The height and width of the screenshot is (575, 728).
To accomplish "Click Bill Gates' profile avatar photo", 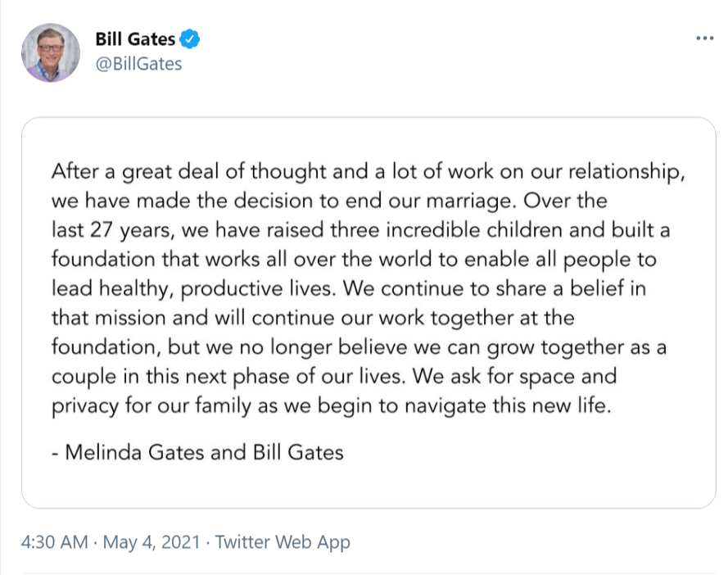I will (51, 53).
